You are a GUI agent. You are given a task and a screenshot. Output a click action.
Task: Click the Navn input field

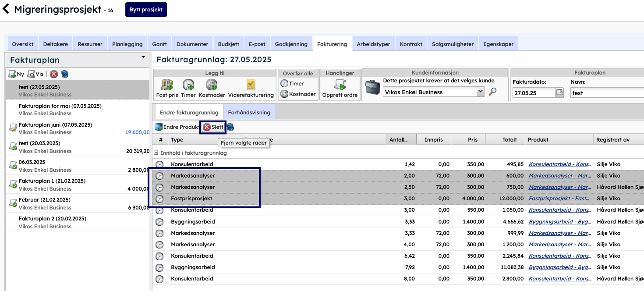coord(607,93)
